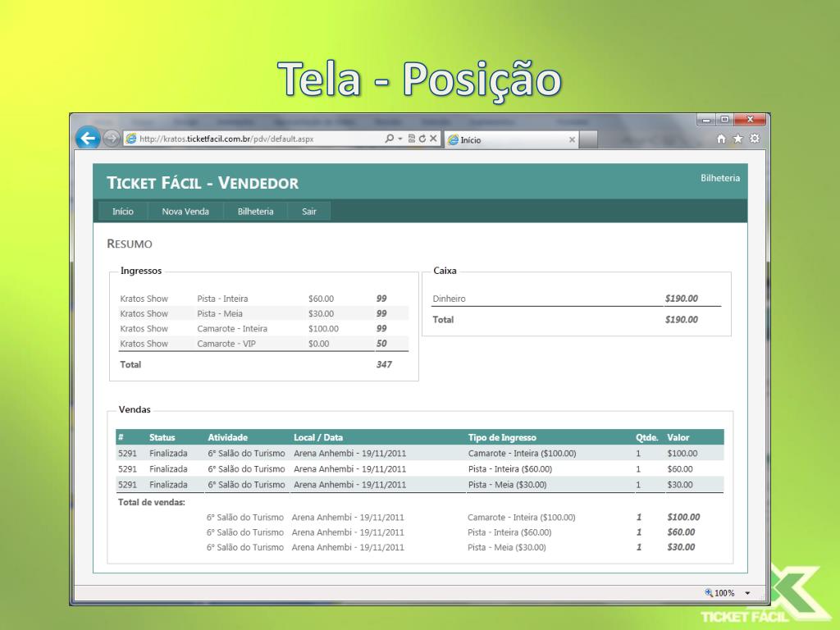The image size is (840, 630).
Task: Click the search magnifier in address bar
Action: click(x=390, y=139)
